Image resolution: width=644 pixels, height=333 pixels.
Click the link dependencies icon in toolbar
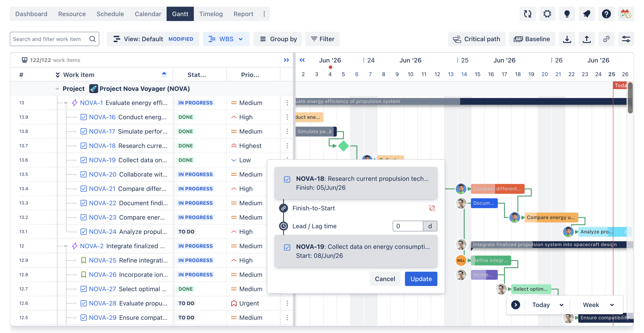606,39
